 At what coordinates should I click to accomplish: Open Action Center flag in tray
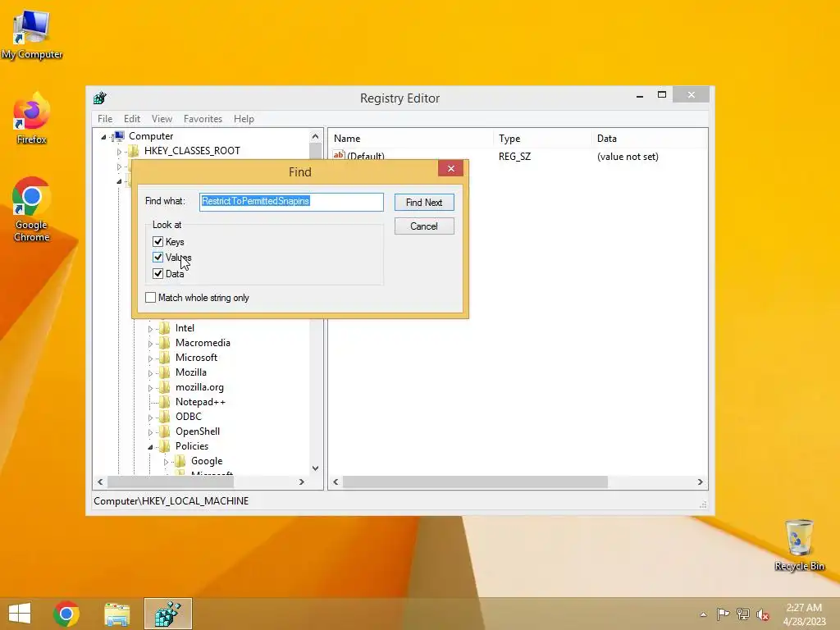[723, 614]
